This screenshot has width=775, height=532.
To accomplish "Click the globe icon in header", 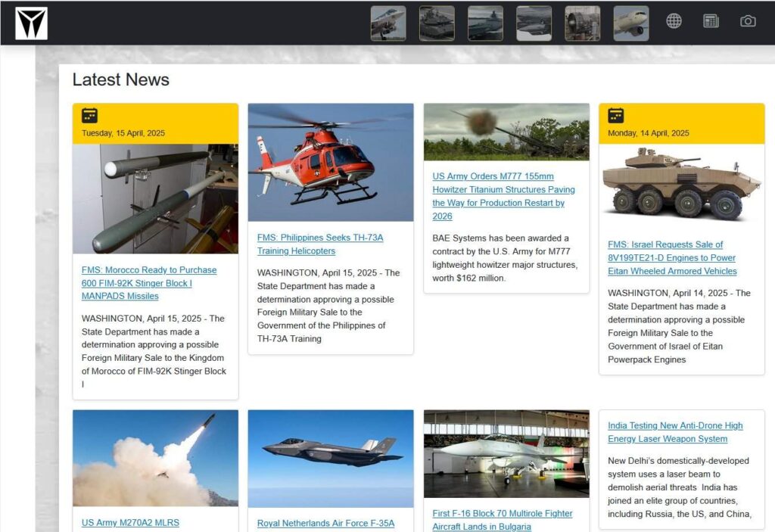I will coord(674,20).
